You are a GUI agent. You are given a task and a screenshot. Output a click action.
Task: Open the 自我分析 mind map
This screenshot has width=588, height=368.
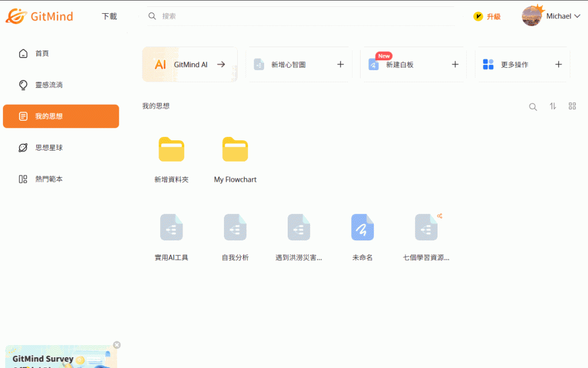pos(235,228)
